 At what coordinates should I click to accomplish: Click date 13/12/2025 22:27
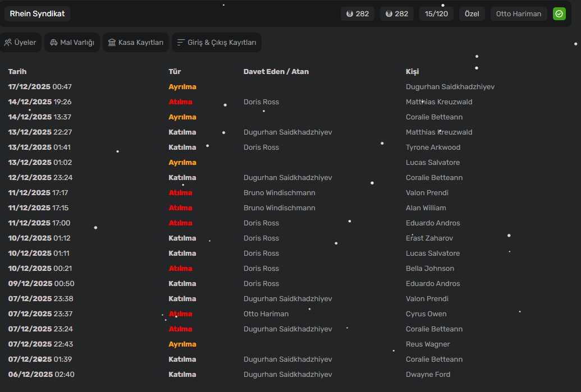click(x=40, y=132)
